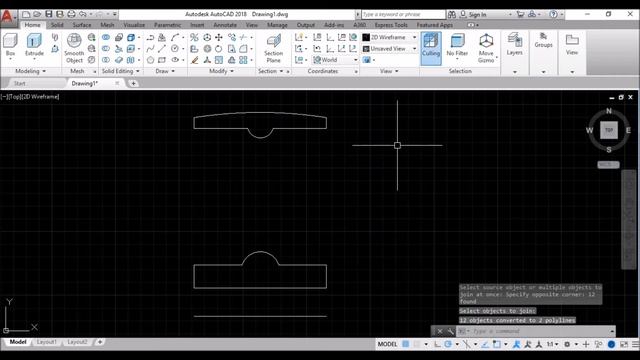Click the TOP face of ViewCube
This screenshot has width=640, height=360.
(609, 130)
